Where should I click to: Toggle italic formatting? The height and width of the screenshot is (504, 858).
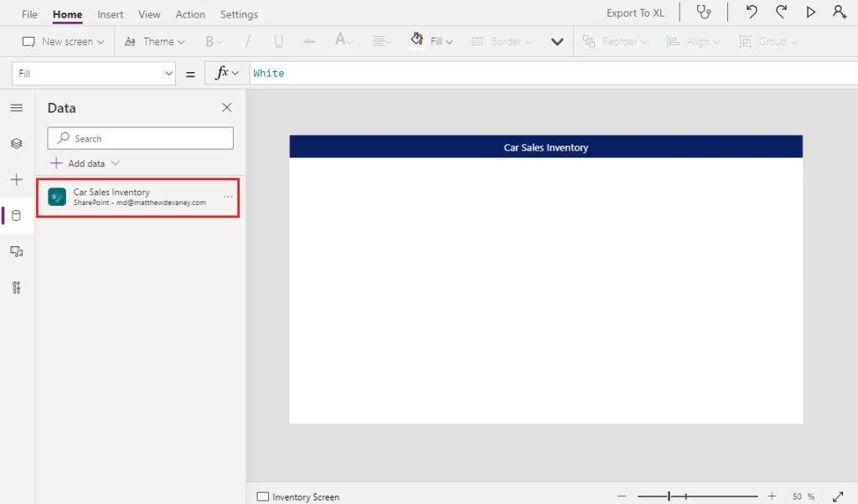[x=249, y=40]
